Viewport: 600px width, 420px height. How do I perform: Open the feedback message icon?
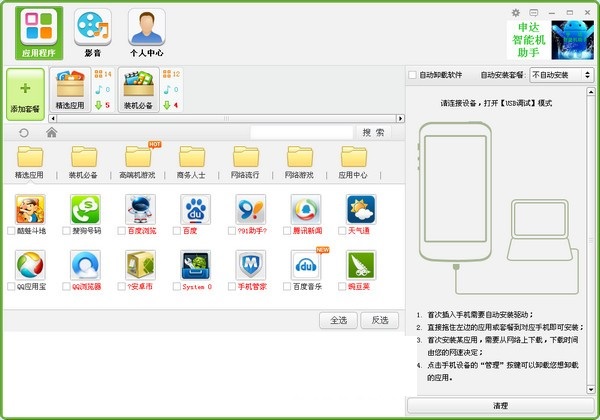click(x=534, y=13)
